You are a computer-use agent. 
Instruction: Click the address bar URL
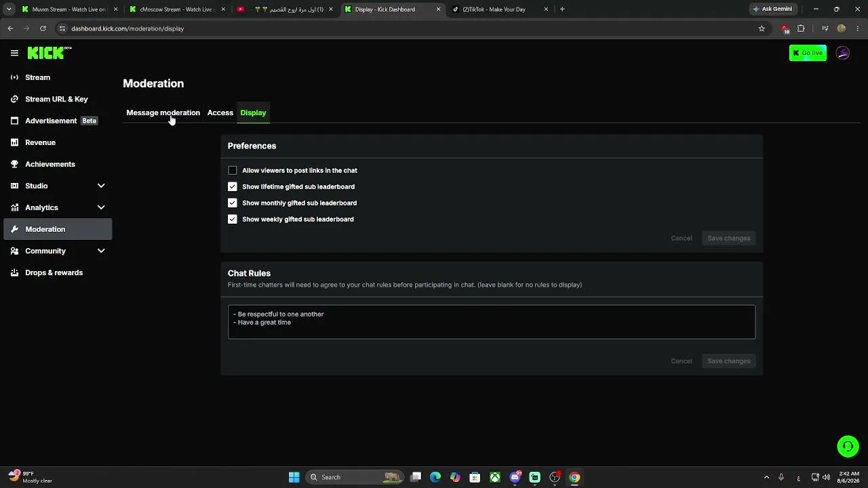(127, 28)
